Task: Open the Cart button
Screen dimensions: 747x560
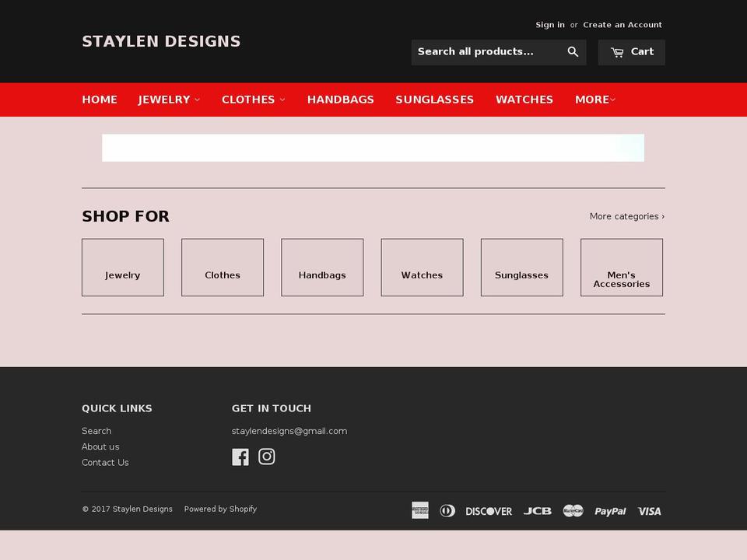Action: [x=631, y=52]
